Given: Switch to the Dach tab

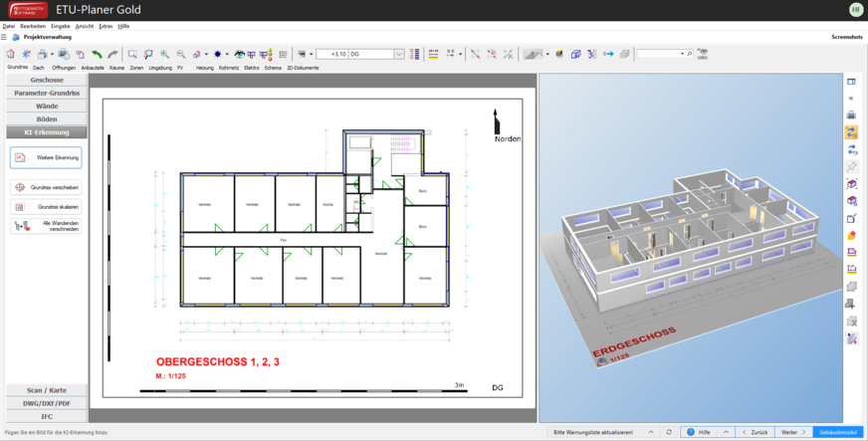Looking at the screenshot, I should (38, 68).
